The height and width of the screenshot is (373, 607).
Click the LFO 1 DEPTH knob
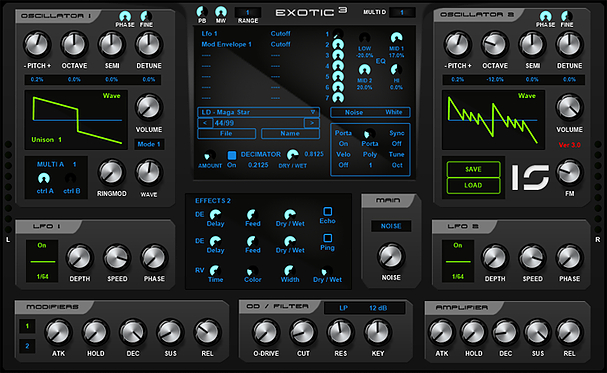point(79,258)
